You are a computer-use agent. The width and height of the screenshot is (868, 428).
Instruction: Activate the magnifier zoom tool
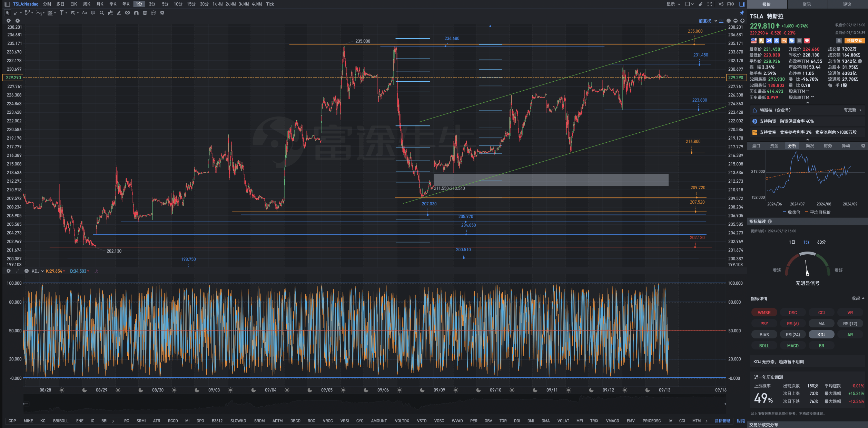point(102,13)
